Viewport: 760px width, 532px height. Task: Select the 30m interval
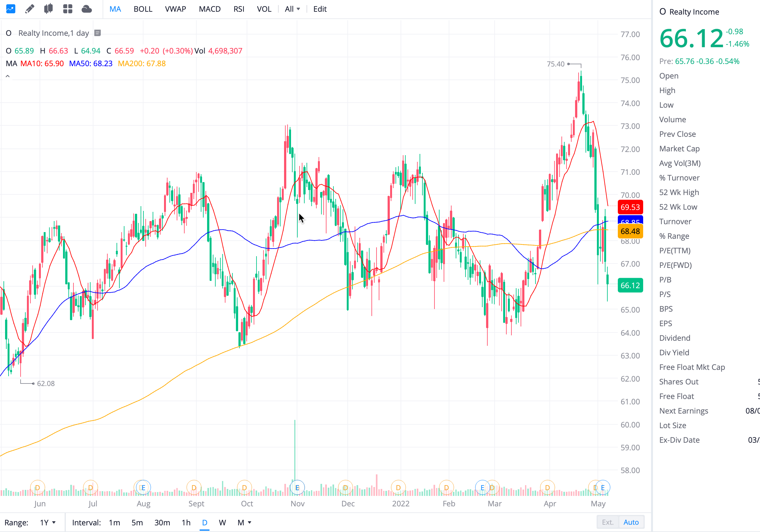tap(162, 522)
